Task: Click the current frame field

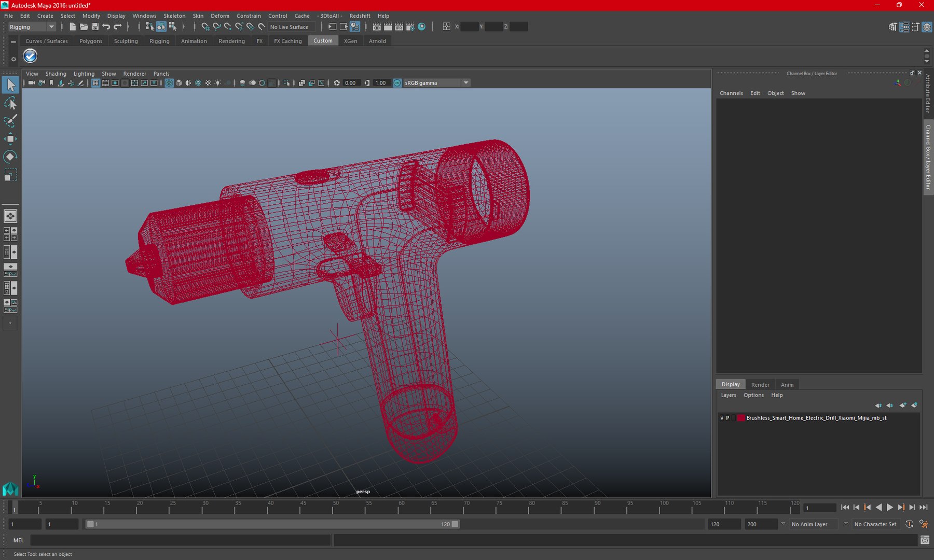Action: (820, 508)
